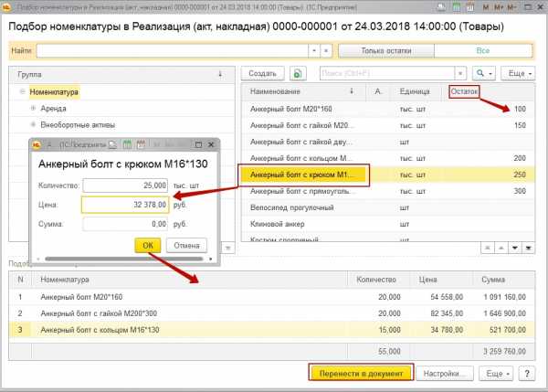This screenshot has height=392, width=548.
Task: Open the calculator icon in main title bar
Action: [x=456, y=7]
